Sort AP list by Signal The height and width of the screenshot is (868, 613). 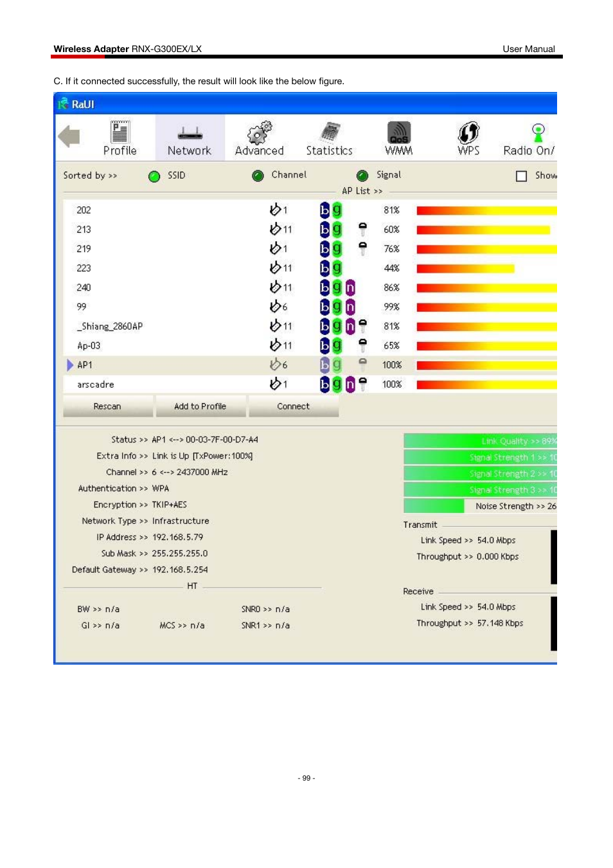click(x=362, y=176)
